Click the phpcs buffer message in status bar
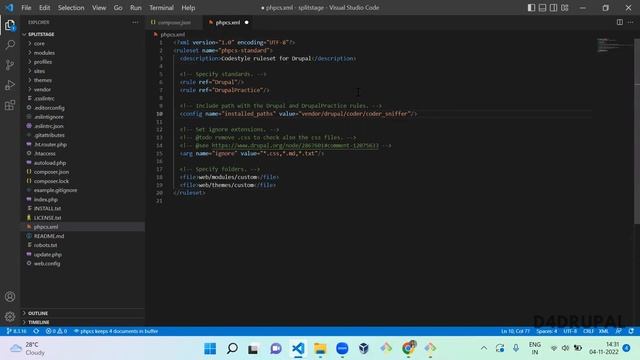The image size is (640, 360). click(116, 331)
